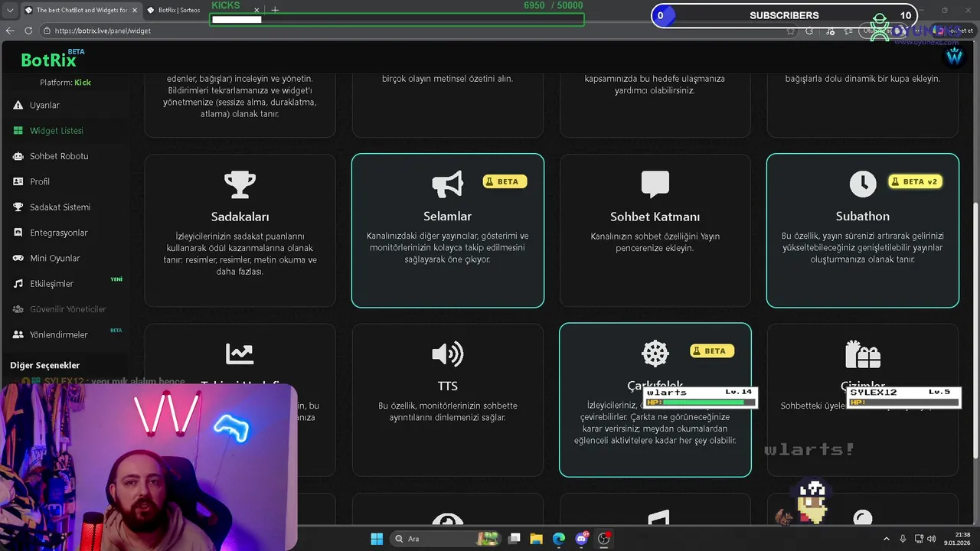Click the Ara search box in taskbar
This screenshot has width=980, height=551.
point(446,539)
